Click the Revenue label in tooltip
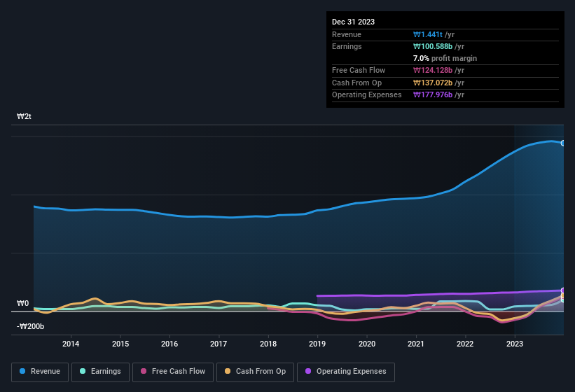Screen dimensions: 575x392 tap(347, 34)
